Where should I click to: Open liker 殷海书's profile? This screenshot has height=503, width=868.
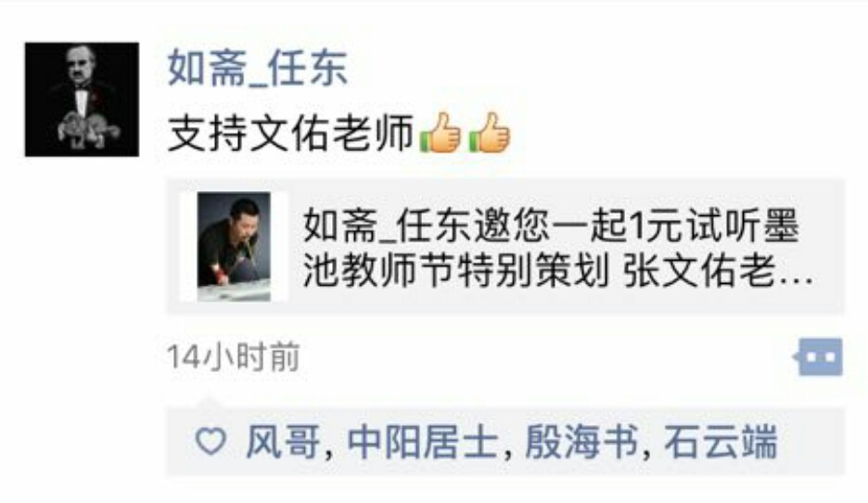coord(581,442)
